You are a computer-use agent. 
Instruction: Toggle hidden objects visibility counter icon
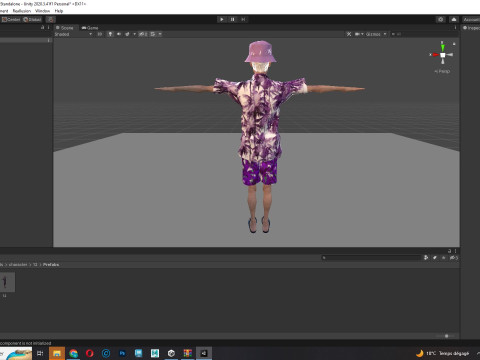143,34
